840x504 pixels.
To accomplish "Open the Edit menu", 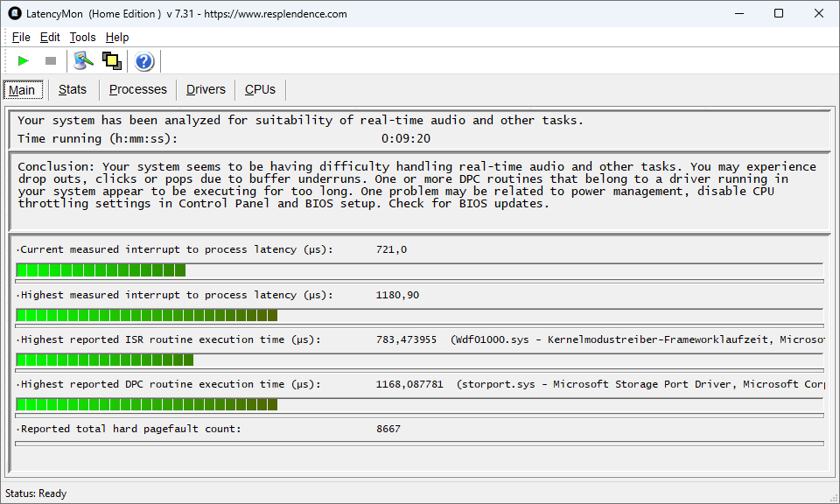I will tap(50, 37).
